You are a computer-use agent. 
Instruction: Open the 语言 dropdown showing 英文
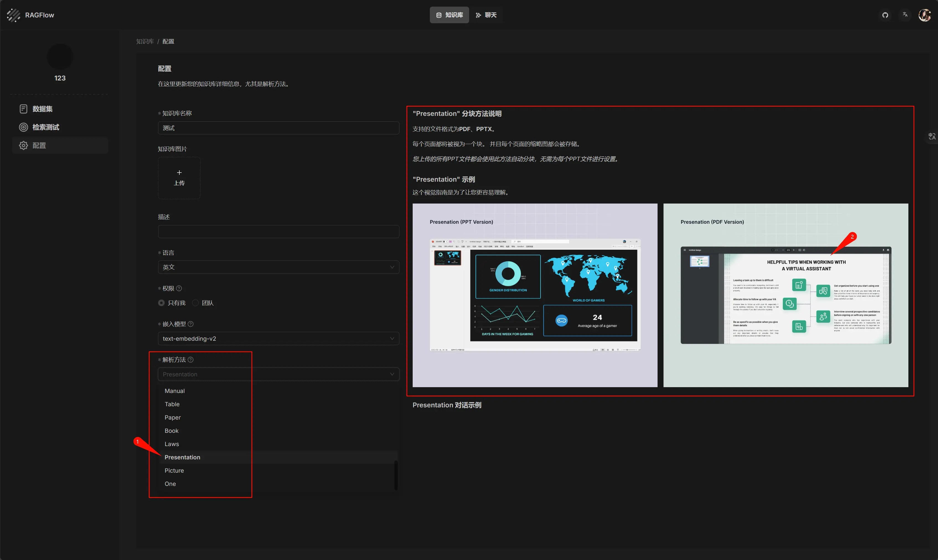(x=278, y=267)
